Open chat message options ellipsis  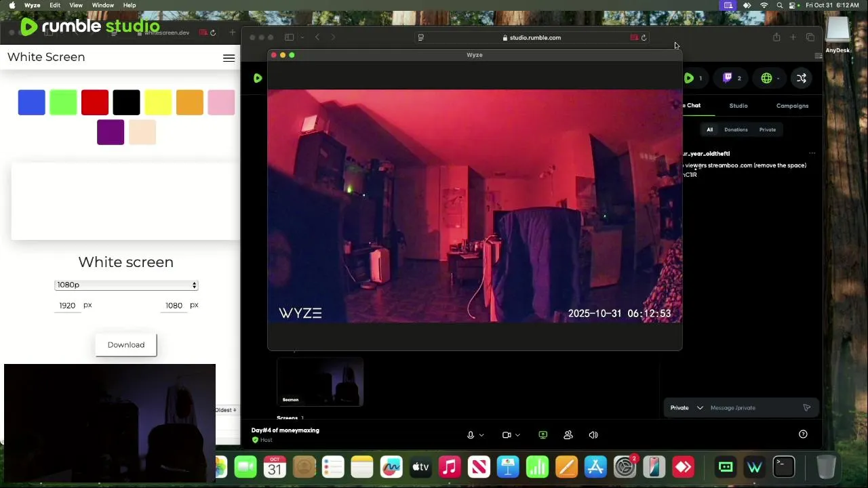tap(812, 154)
